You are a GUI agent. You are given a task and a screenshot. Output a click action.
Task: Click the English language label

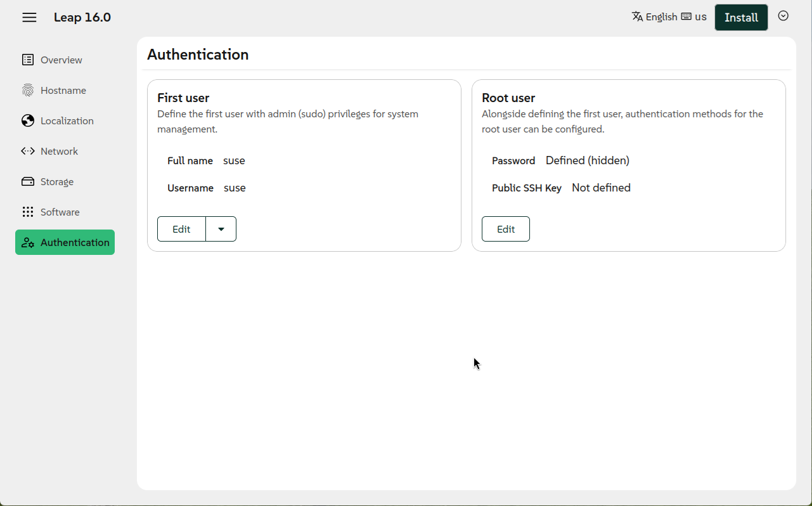661,17
